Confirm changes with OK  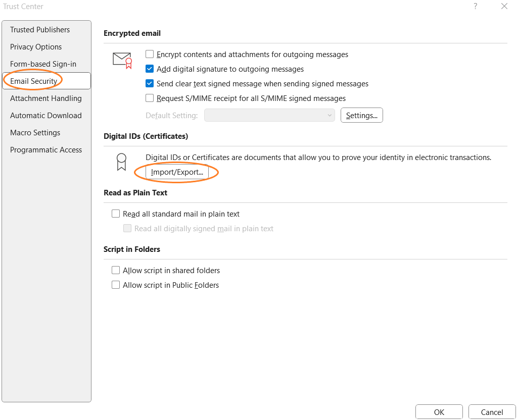(439, 411)
